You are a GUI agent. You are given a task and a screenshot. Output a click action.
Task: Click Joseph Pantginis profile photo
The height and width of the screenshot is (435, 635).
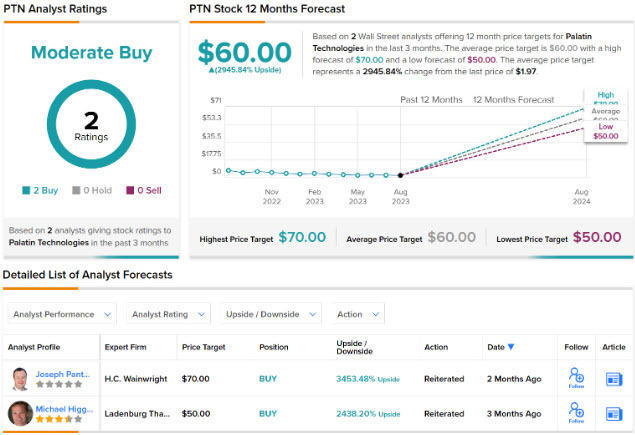20,379
